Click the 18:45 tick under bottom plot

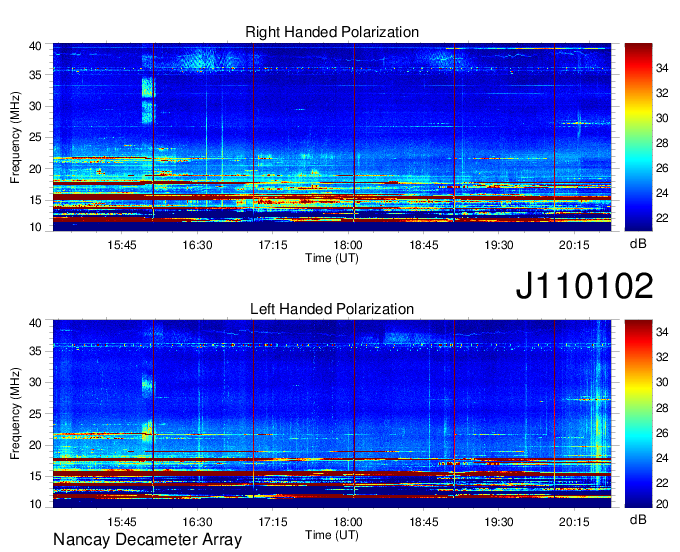(424, 522)
